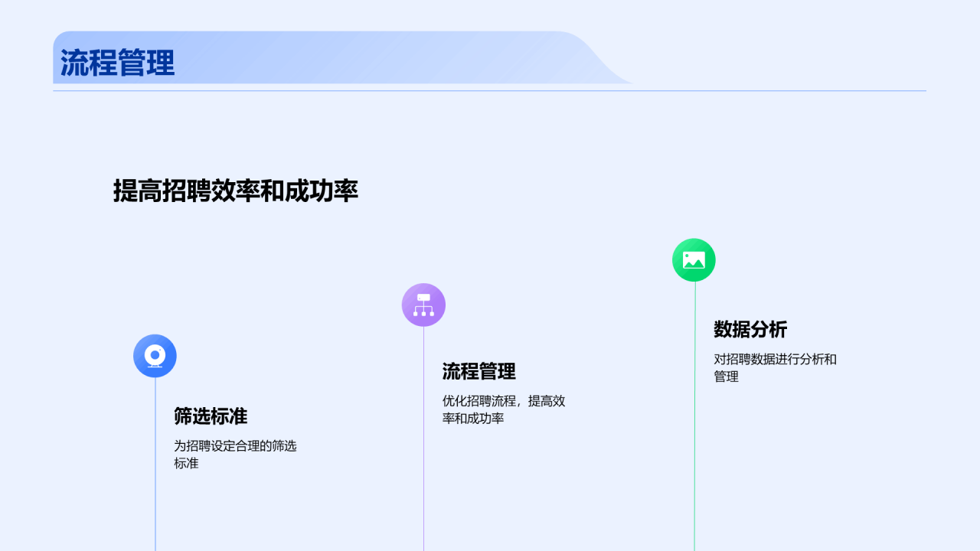The image size is (980, 551).
Task: Select the description 优化招聘流程，提高效率和成功率
Action: (x=504, y=409)
